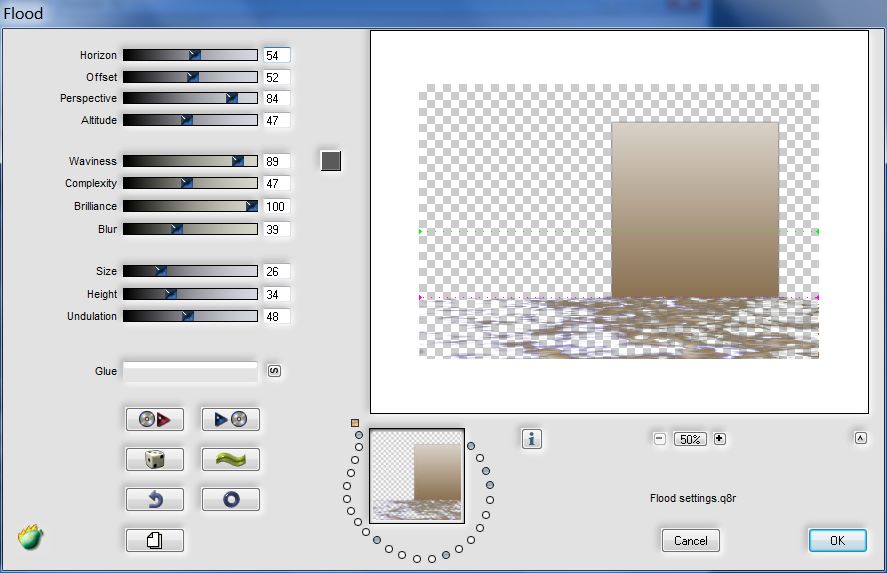The width and height of the screenshot is (887, 573).
Task: Adjust the Waviness slider
Action: (190, 161)
